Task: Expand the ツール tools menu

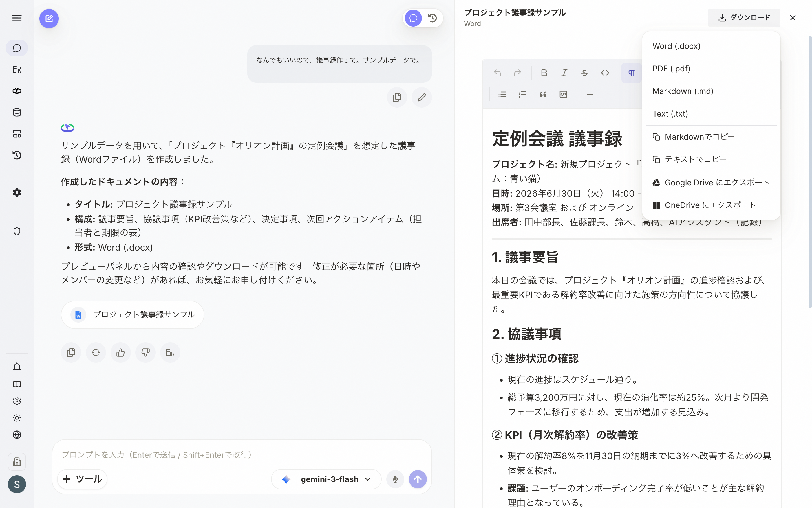Action: (82, 479)
